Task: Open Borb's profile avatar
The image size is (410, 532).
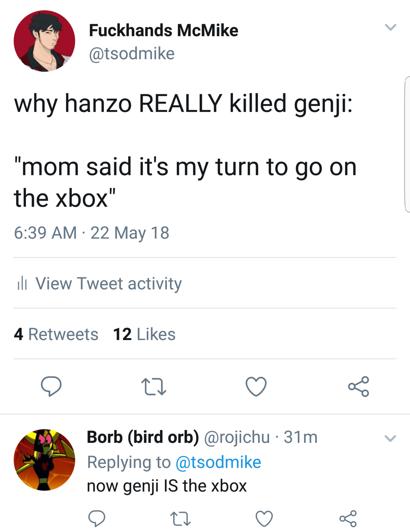Action: [45, 460]
